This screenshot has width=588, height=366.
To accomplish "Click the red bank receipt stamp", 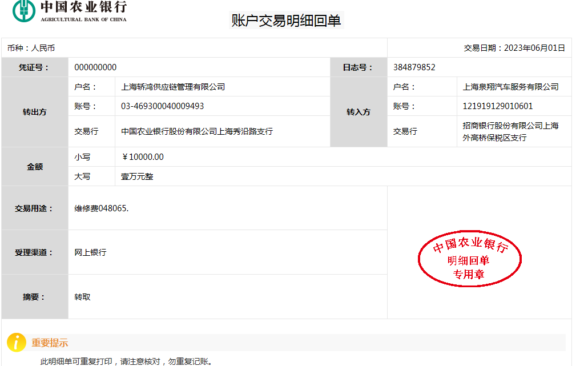I will [x=470, y=260].
